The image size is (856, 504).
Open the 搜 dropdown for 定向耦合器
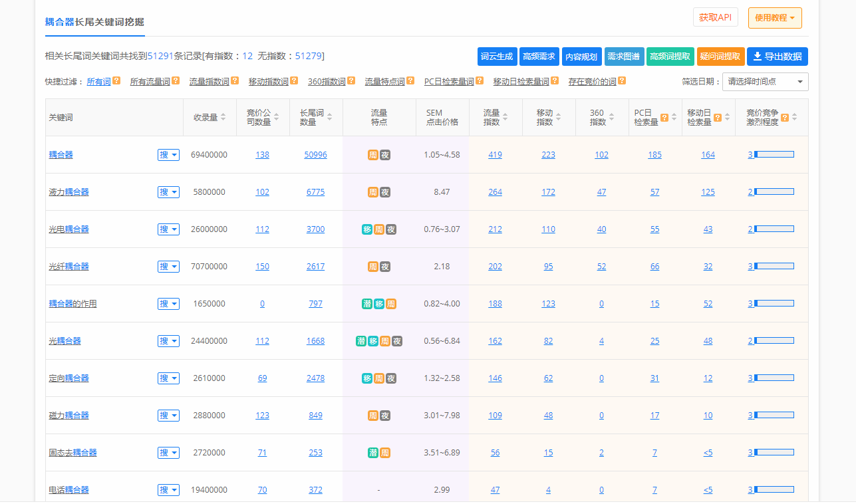coord(168,378)
